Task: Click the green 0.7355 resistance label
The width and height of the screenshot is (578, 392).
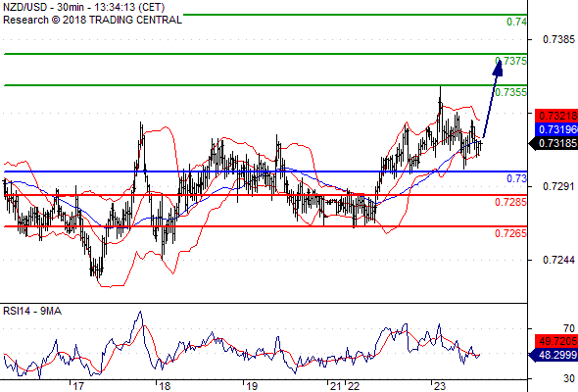Action: pyautogui.click(x=511, y=92)
